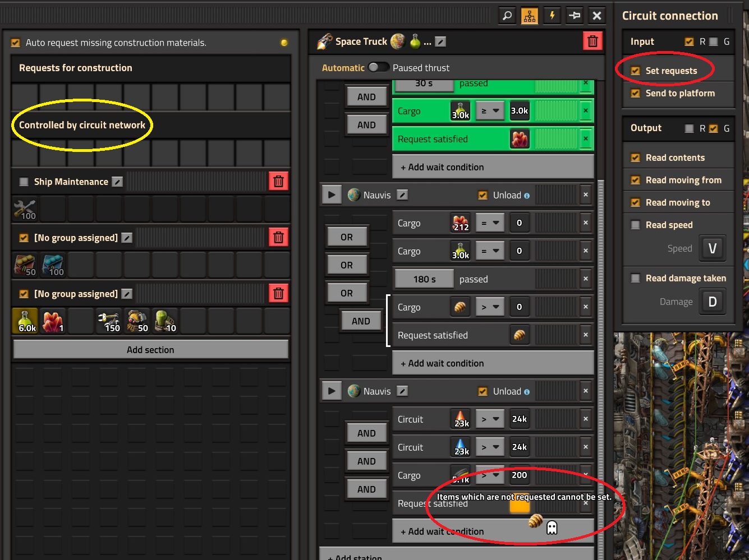The image size is (749, 560).
Task: Click the 180 s time button
Action: pyautogui.click(x=425, y=279)
